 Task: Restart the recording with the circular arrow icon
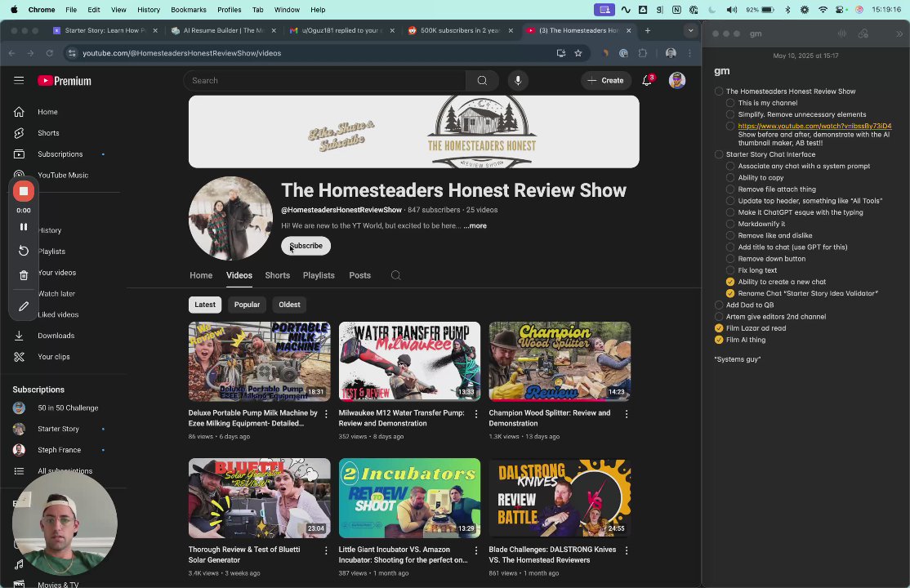pos(23,251)
